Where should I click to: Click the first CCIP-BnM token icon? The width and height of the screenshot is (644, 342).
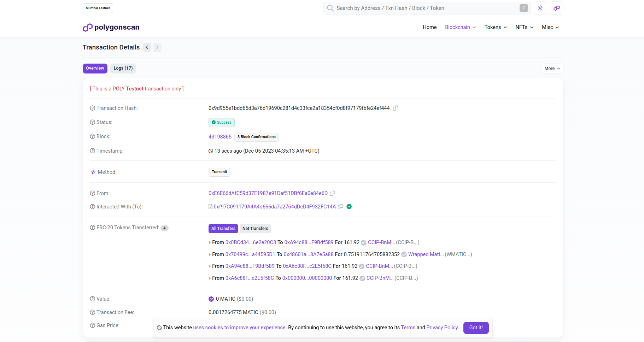click(364, 243)
